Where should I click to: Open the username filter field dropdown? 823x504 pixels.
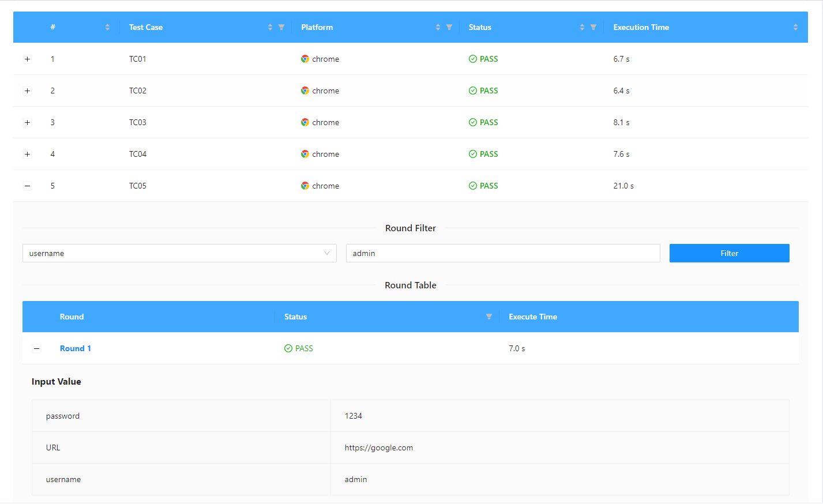point(179,253)
